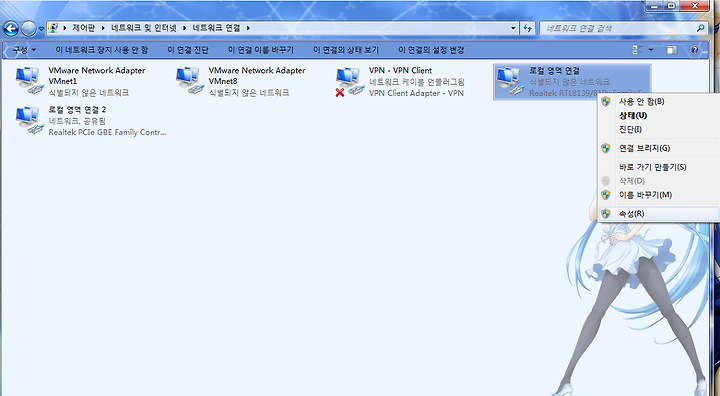
Task: Click the Back navigation arrow button
Action: pos(11,29)
